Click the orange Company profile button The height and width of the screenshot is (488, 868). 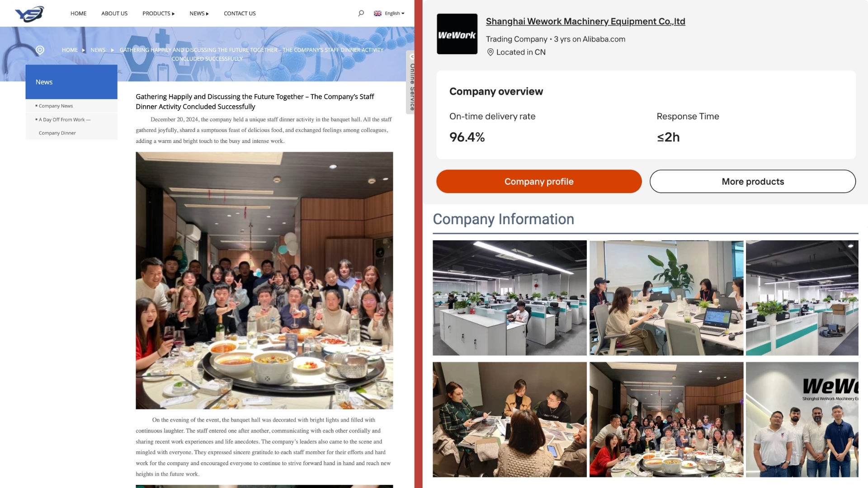click(x=539, y=181)
